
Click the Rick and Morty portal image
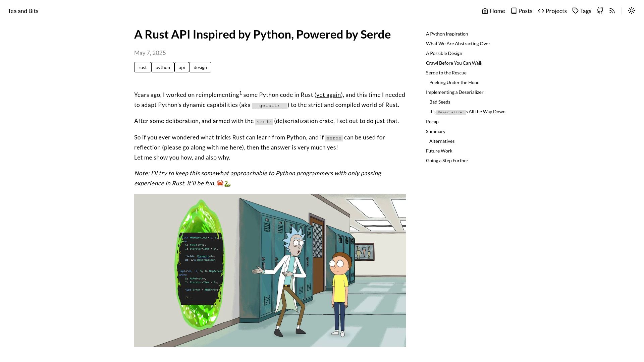click(x=270, y=270)
